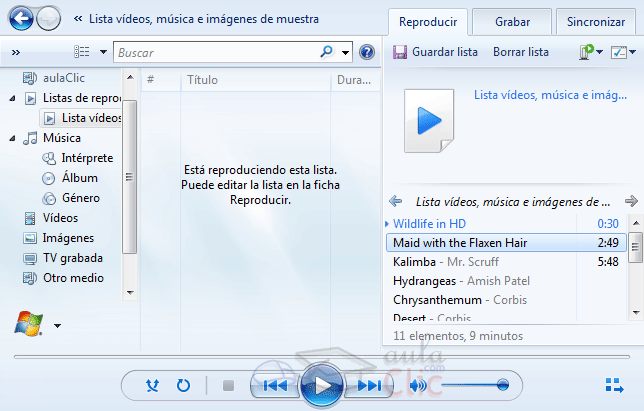Image resolution: width=644 pixels, height=411 pixels.
Task: Select Wildlife in HD in playlist
Action: (506, 224)
